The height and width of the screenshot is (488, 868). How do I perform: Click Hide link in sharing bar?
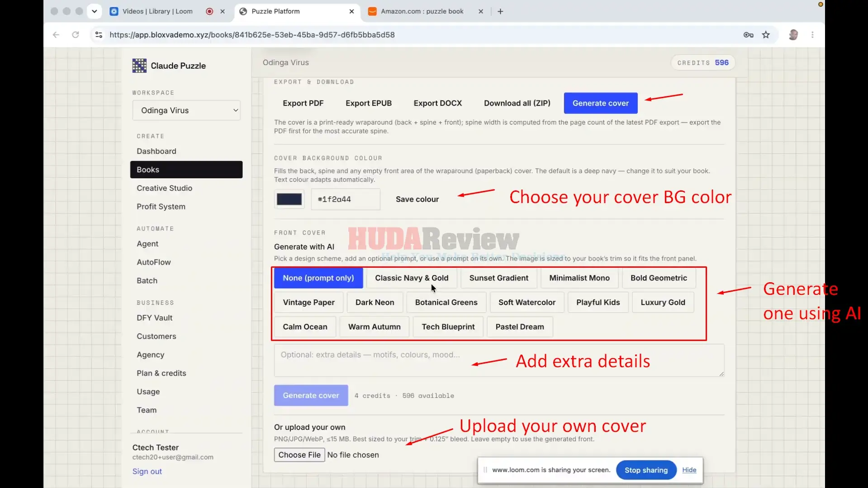(689, 470)
